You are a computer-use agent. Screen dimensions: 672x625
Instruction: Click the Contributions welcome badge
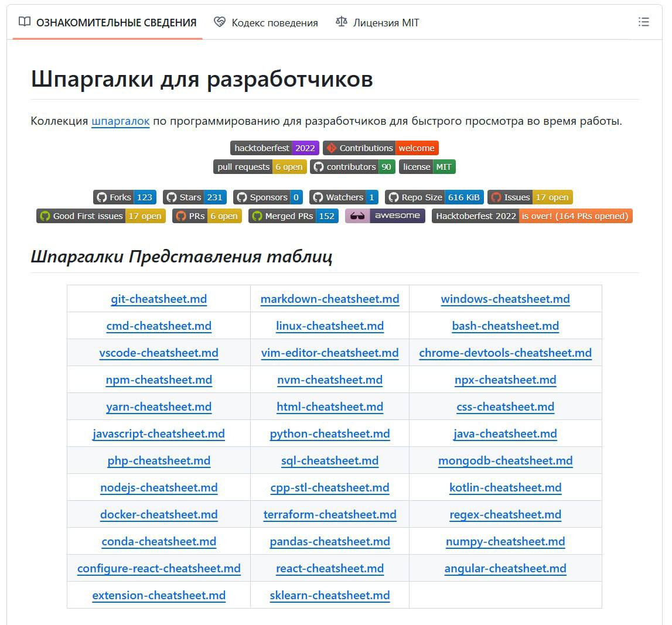pos(381,148)
